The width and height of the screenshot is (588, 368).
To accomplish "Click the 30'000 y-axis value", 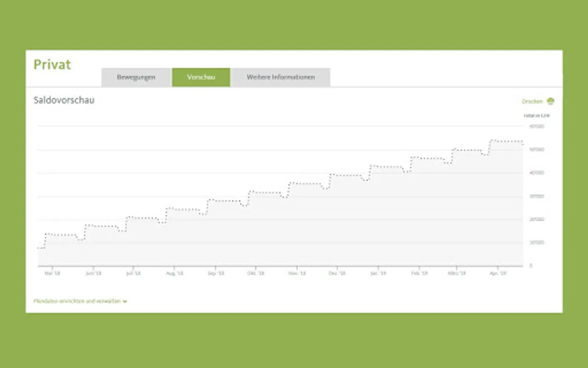I will (x=537, y=196).
